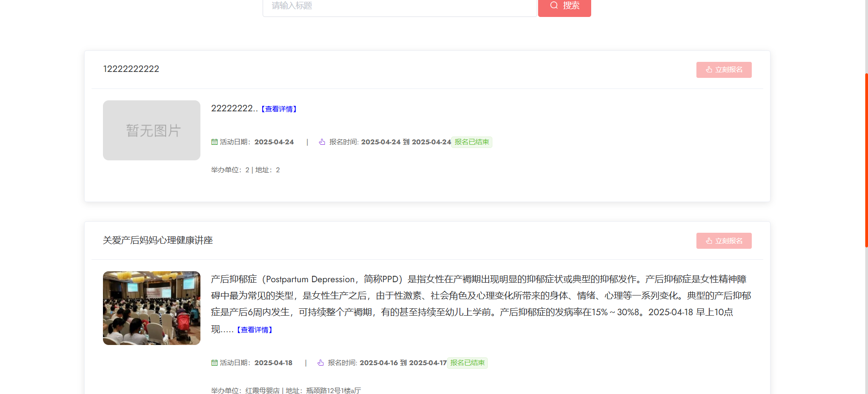Click hand icon before 报名时间 2025-04-16
868x394 pixels.
click(x=321, y=363)
